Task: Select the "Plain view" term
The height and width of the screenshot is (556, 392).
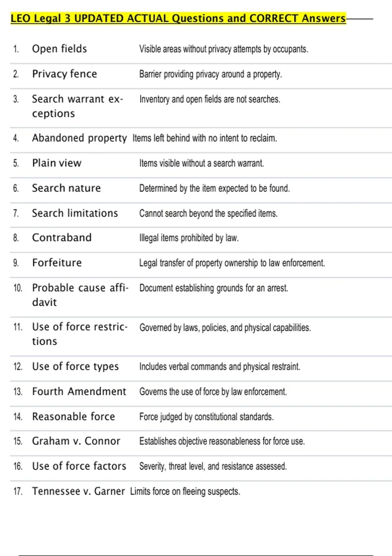Action: point(57,163)
